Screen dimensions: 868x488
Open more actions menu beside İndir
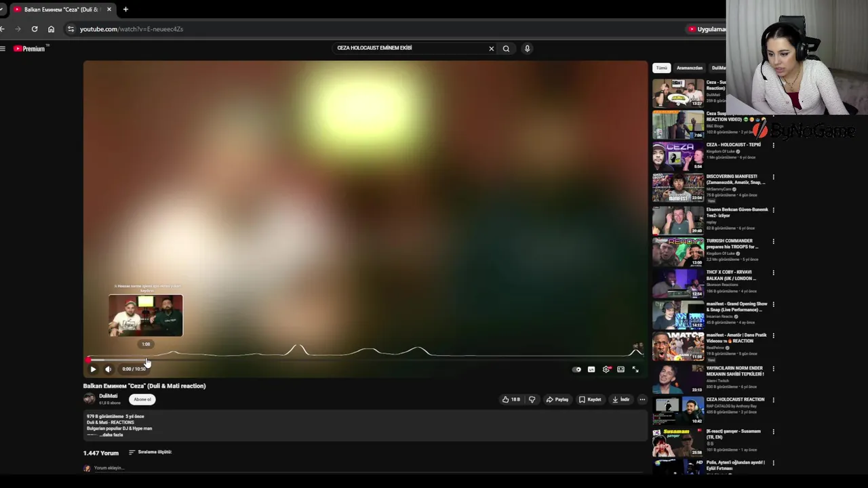642,399
